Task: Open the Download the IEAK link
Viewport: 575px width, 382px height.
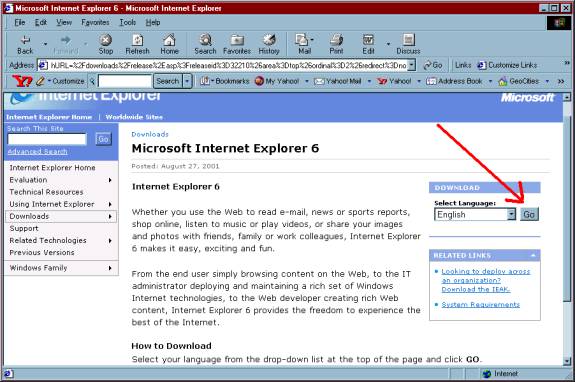Action: tap(476, 289)
